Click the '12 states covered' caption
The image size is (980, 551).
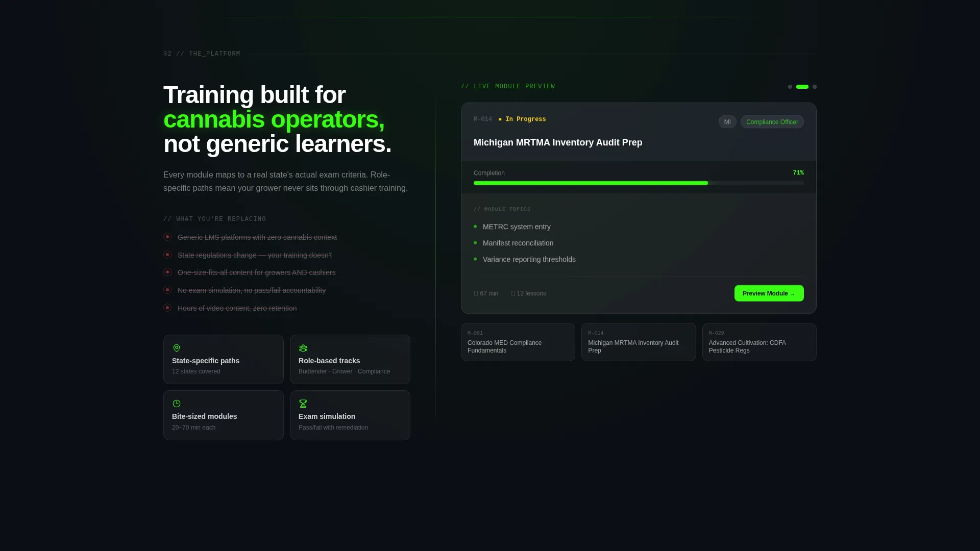click(x=196, y=371)
